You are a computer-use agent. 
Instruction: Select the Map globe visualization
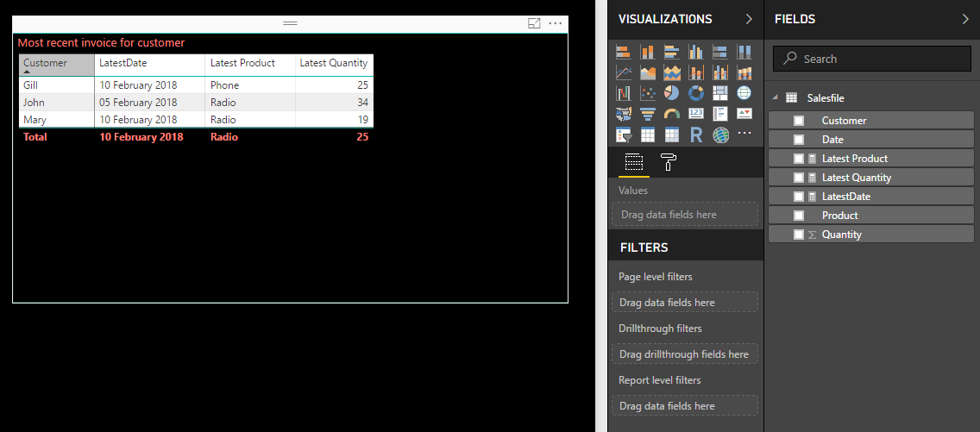tap(744, 94)
